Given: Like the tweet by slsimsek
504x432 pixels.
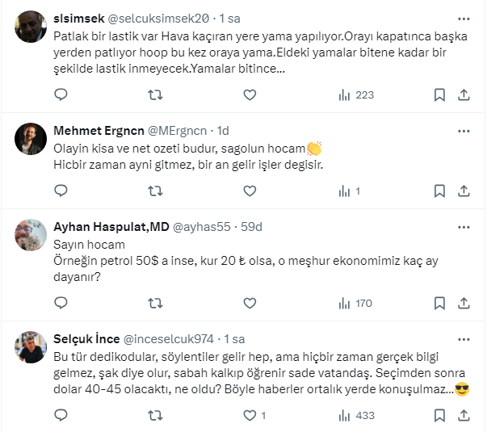Looking at the screenshot, I should pos(250,95).
